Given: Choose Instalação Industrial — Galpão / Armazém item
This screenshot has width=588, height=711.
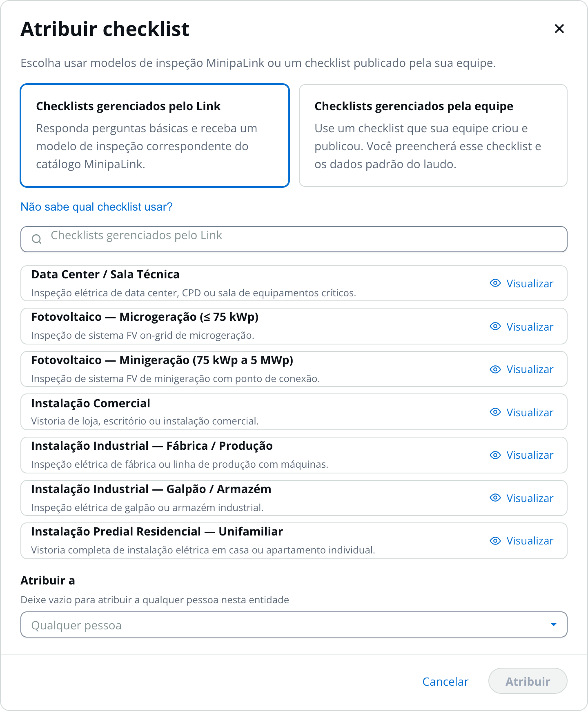Looking at the screenshot, I should click(x=294, y=498).
